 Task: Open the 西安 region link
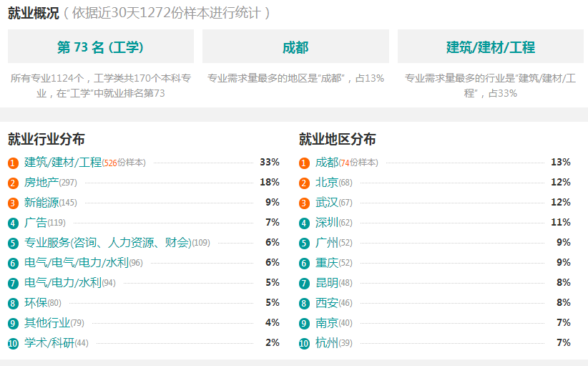point(327,302)
